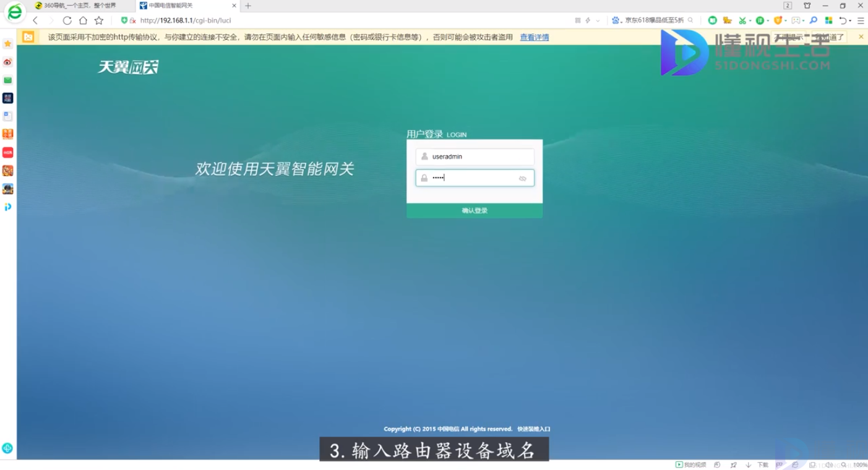
Task: Click the game controller icon in toolbar
Action: point(796,20)
